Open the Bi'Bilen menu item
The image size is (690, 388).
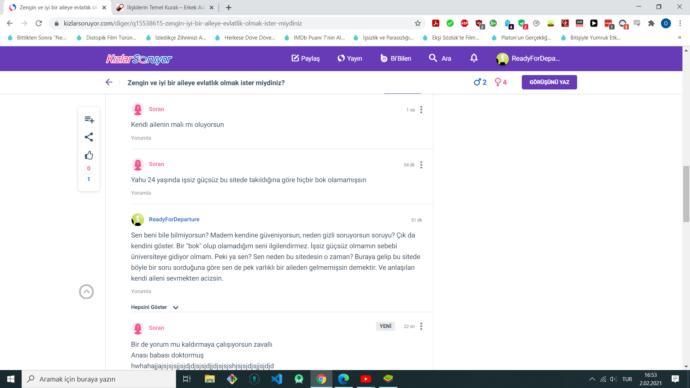(395, 58)
